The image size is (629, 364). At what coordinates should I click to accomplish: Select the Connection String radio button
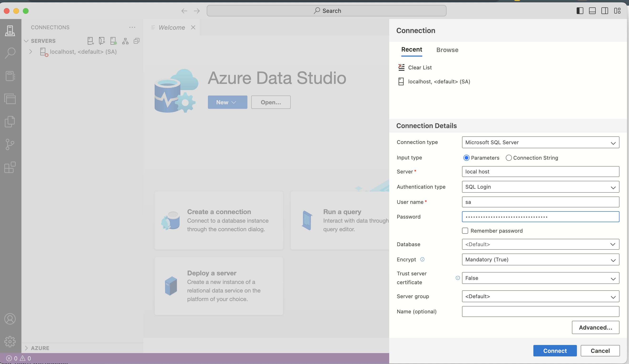[509, 158]
